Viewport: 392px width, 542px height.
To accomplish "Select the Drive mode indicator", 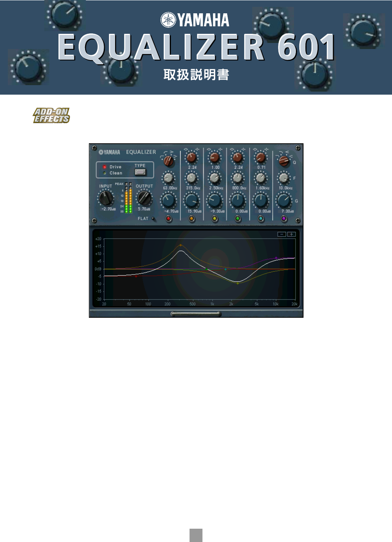I will click(104, 167).
